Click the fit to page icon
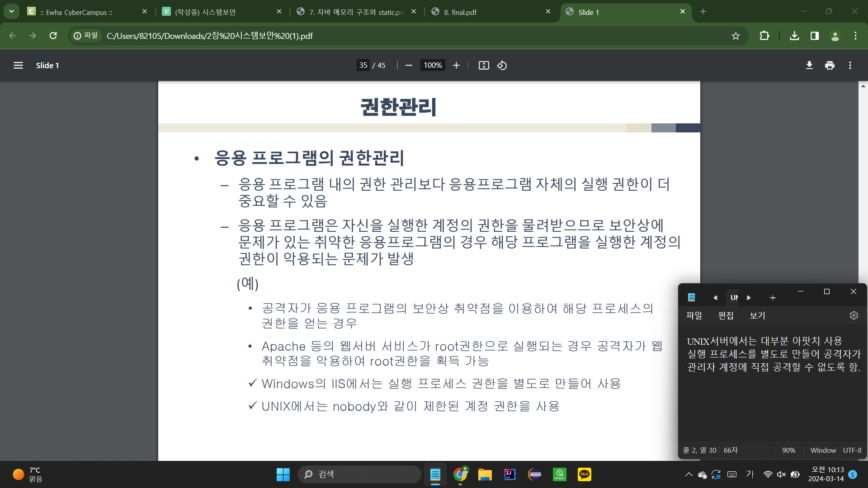Image resolution: width=868 pixels, height=488 pixels. click(484, 66)
